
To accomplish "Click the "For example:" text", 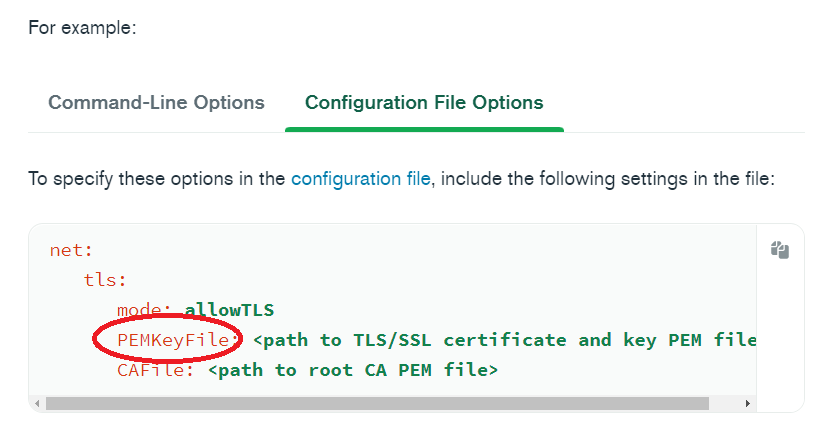I will point(82,27).
